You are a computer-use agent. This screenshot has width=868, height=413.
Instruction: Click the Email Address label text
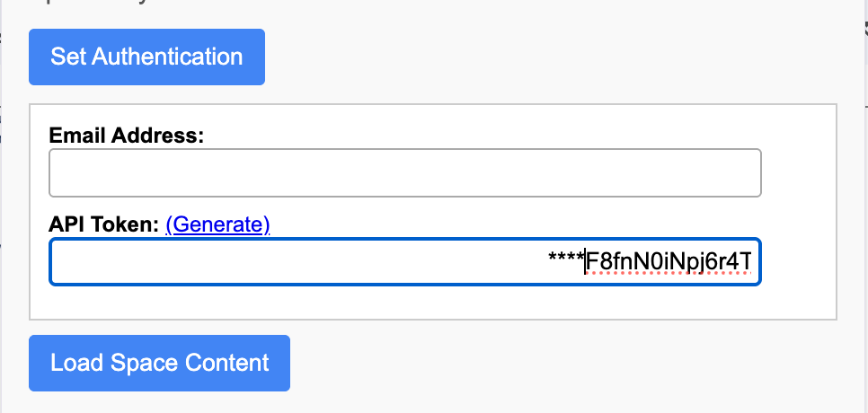tap(127, 136)
